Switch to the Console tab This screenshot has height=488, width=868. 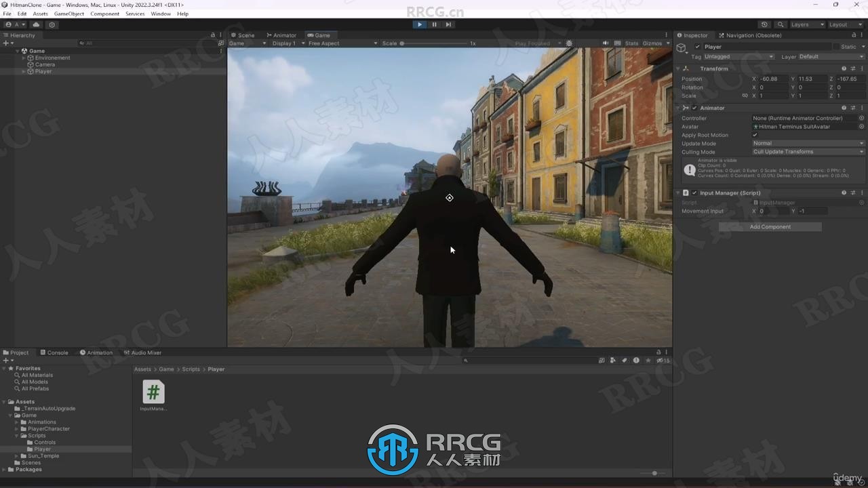pos(54,352)
